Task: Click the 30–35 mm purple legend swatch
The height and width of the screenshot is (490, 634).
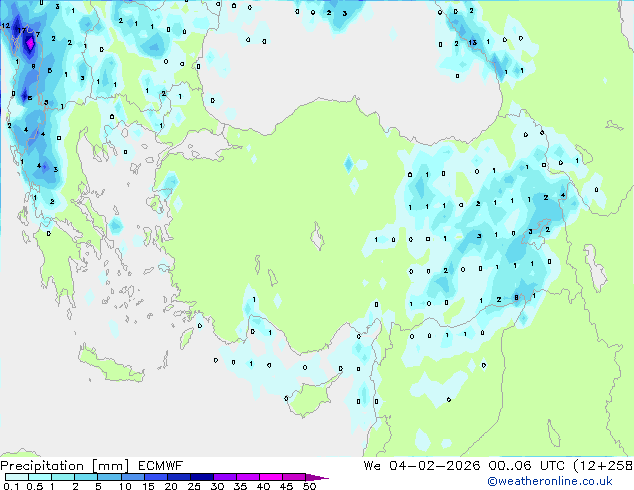Action: tap(225, 477)
